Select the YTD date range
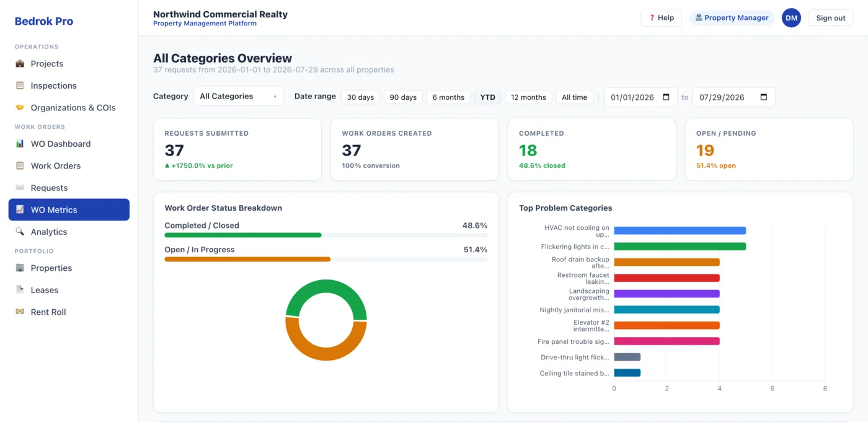The image size is (868, 422). click(x=488, y=97)
